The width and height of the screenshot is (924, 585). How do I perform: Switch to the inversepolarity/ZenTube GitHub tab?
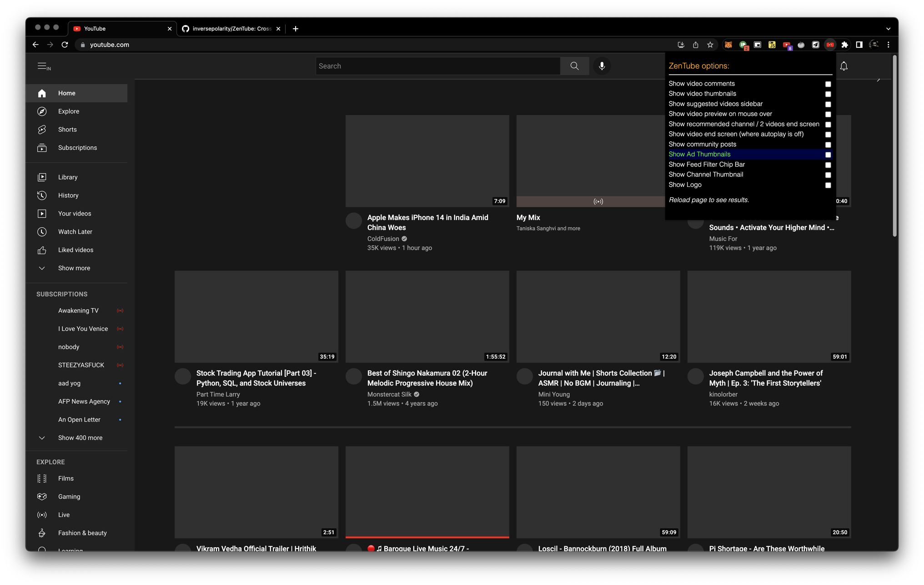(231, 29)
